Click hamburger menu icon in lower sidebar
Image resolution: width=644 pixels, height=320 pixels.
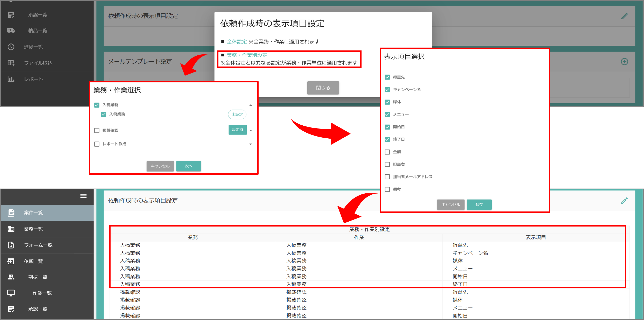point(83,196)
